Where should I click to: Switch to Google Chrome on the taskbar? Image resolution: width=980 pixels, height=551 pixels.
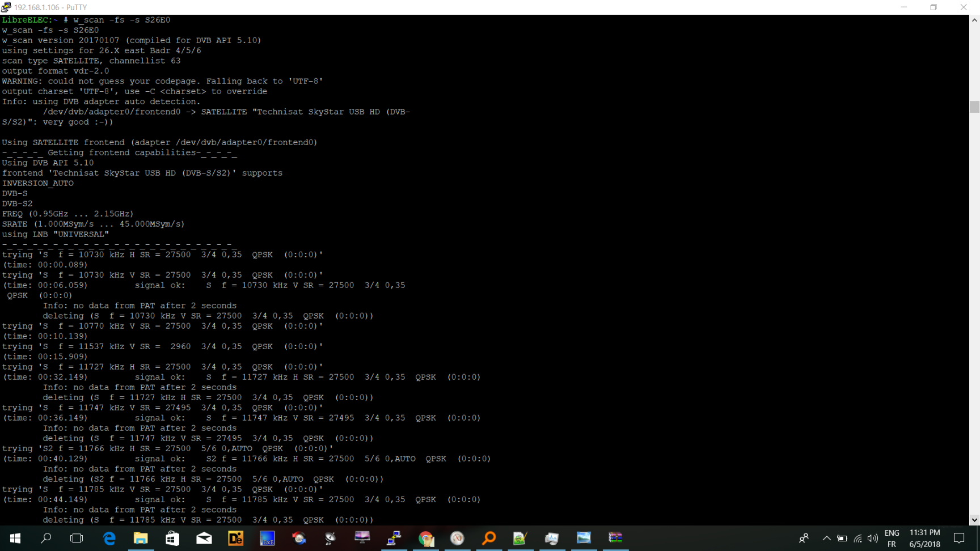pos(426,538)
